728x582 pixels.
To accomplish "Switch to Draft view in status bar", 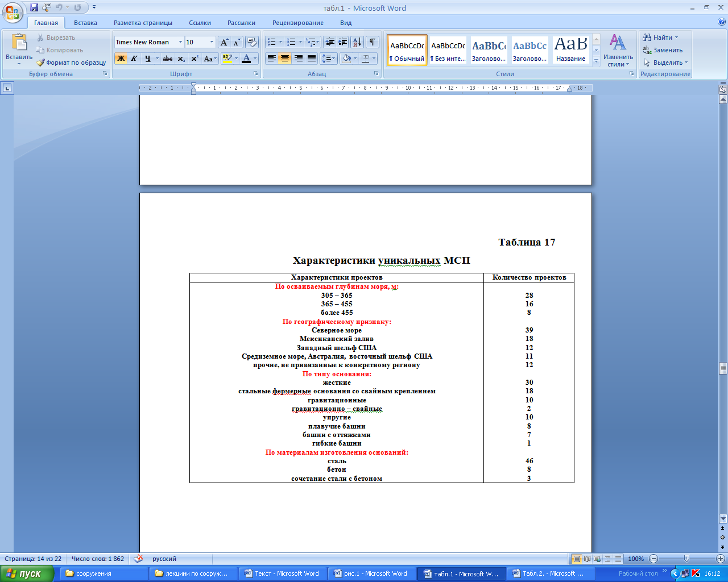I will [x=618, y=559].
